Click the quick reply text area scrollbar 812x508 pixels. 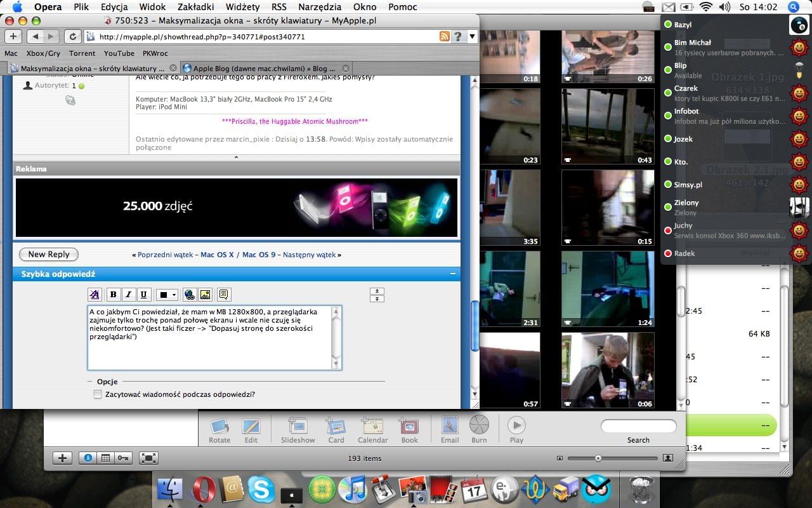click(x=336, y=338)
